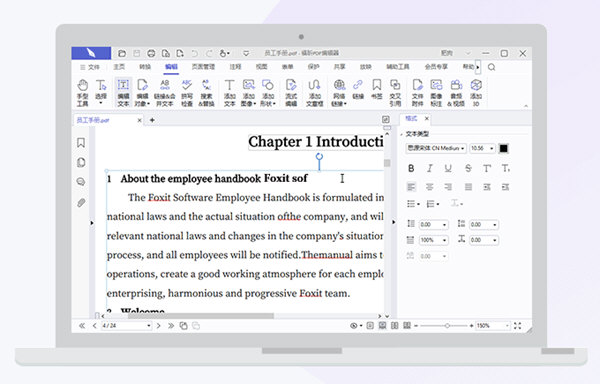Toggle Superscript formatting in Format panel
This screenshot has width=600, height=384.
(487, 168)
